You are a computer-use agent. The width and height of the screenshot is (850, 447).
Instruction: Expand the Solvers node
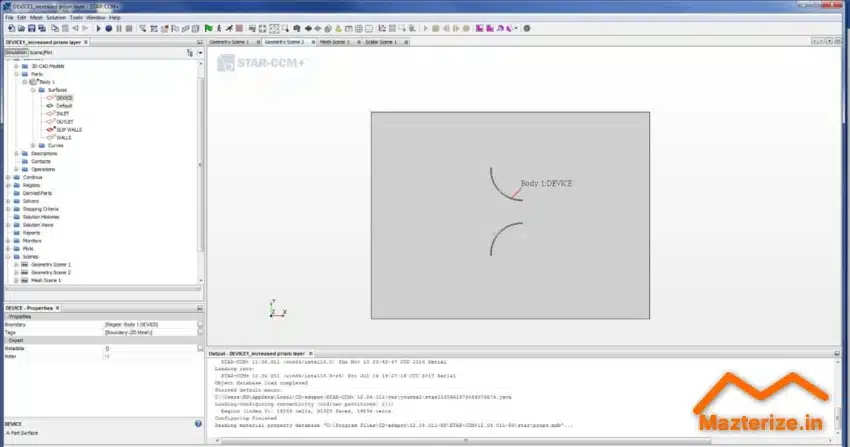point(8,201)
